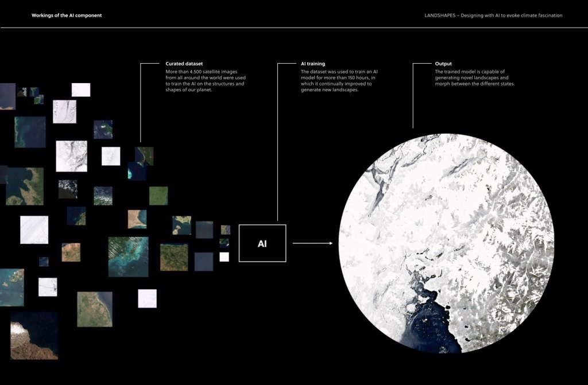The height and width of the screenshot is (385, 588).
Task: Click the "Curated dataset" heading
Action: pos(184,64)
